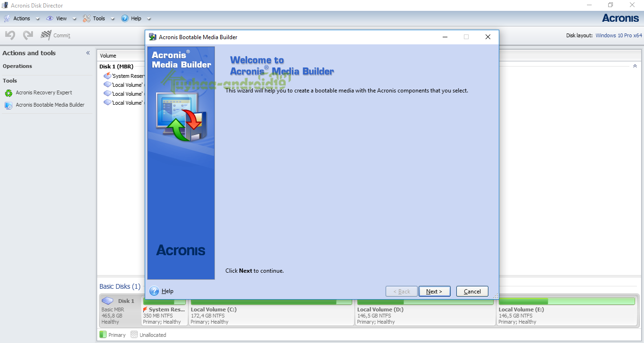Open the Tools menu
644x343 pixels.
coord(99,18)
